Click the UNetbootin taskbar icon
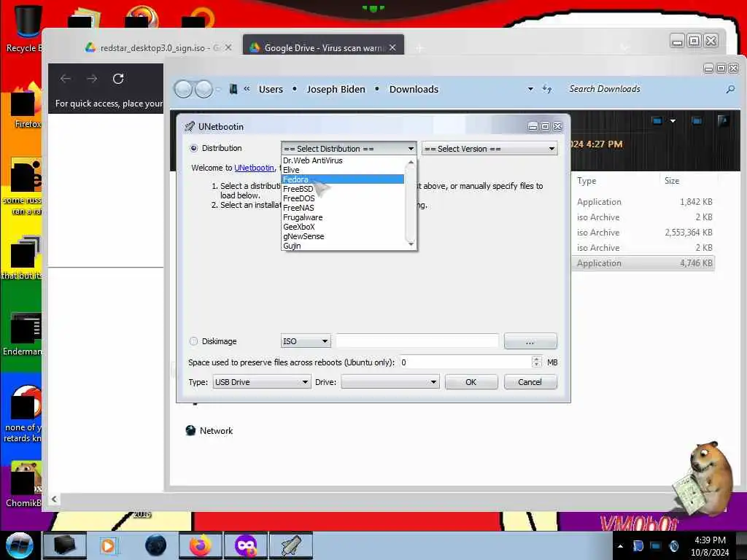Image resolution: width=747 pixels, height=560 pixels. coord(291,545)
